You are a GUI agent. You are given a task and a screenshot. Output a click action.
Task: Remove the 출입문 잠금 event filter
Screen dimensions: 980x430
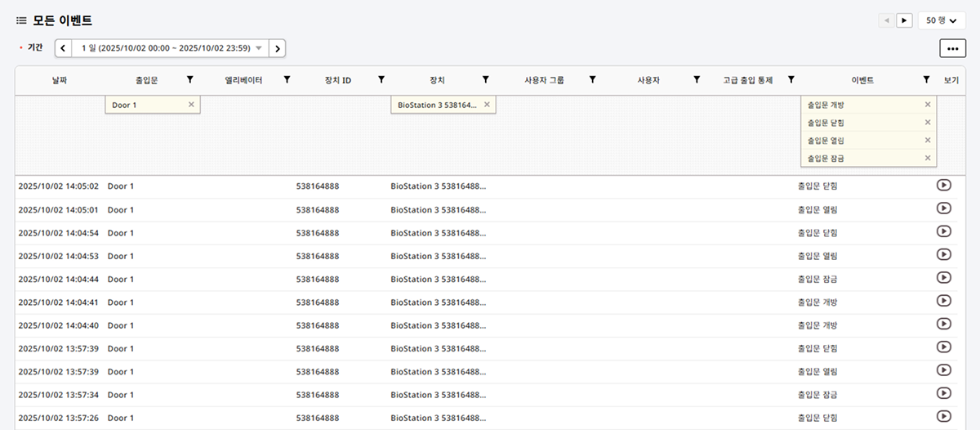pyautogui.click(x=927, y=158)
